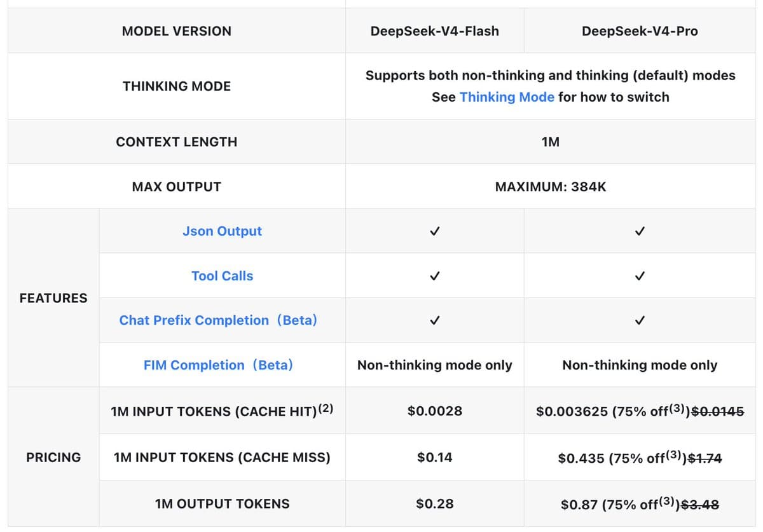
Task: Click the $0.0028 cache hit price
Action: [435, 411]
